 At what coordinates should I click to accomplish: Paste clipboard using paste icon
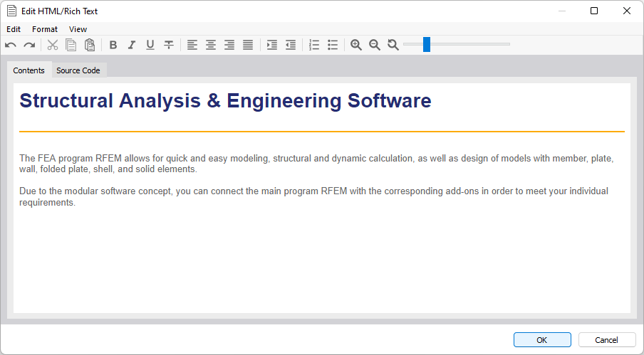[90, 45]
